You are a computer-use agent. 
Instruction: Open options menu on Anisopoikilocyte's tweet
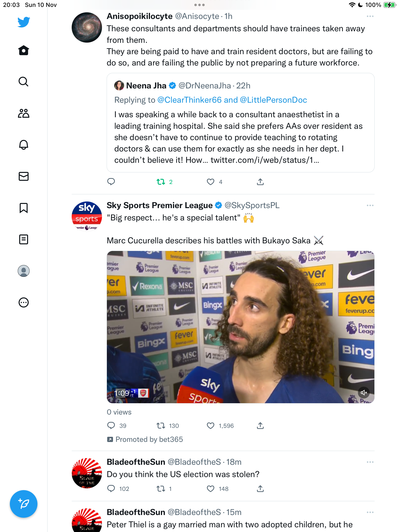point(370,16)
